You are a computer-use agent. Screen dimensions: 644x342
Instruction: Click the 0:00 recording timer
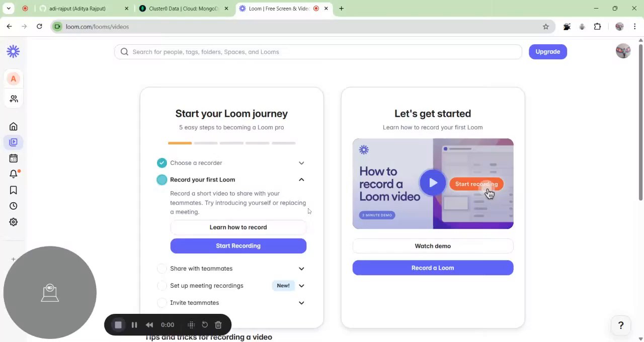coord(168,325)
